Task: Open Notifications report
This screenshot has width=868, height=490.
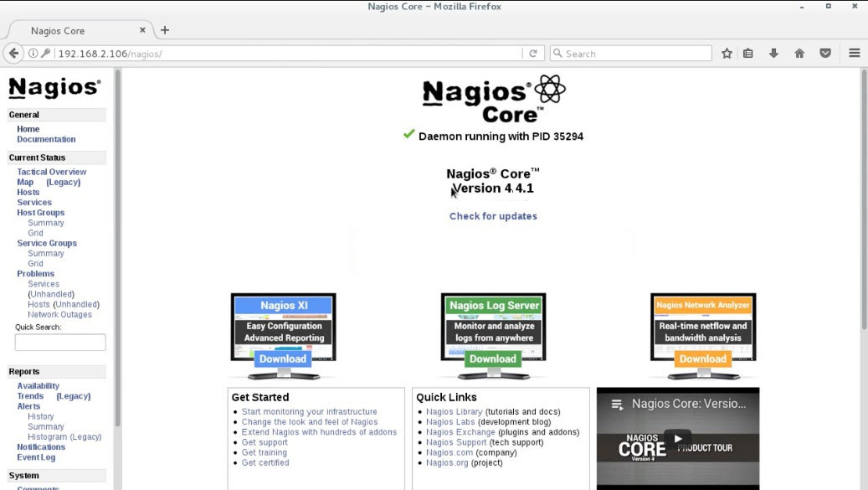Action: pyautogui.click(x=41, y=446)
